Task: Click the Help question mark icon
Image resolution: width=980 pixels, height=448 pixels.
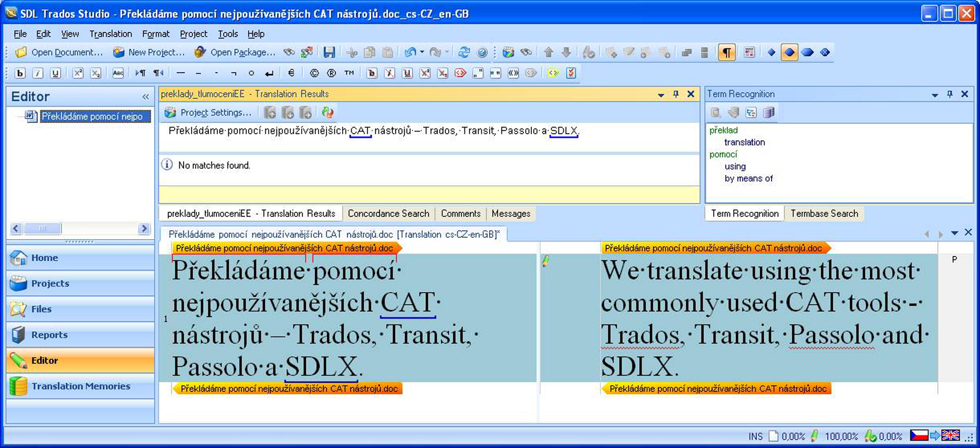Action: point(482,52)
